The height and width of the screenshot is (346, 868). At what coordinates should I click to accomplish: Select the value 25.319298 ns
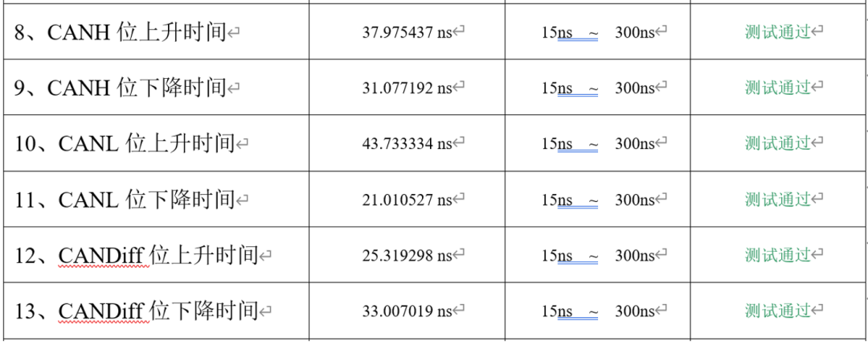coord(407,256)
